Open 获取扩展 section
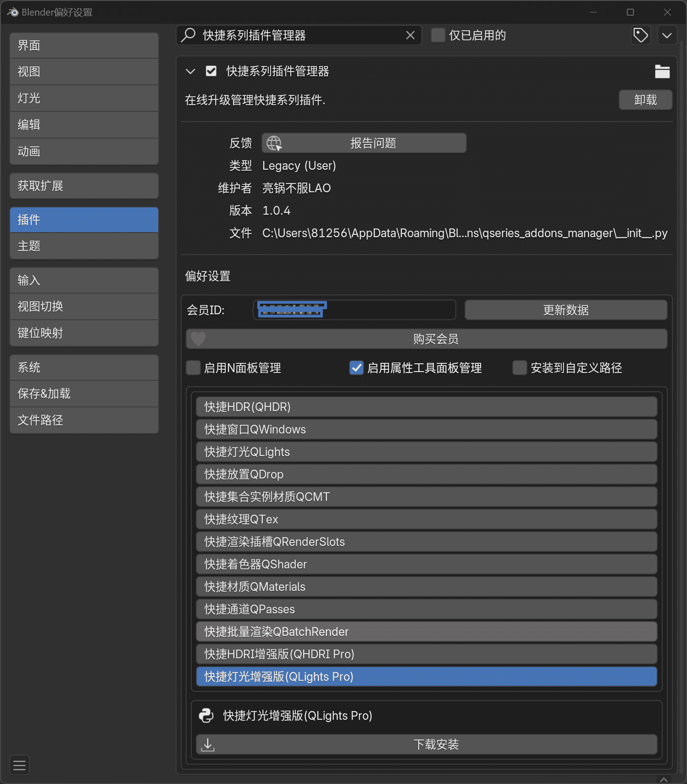This screenshot has width=687, height=784. pyautogui.click(x=84, y=186)
